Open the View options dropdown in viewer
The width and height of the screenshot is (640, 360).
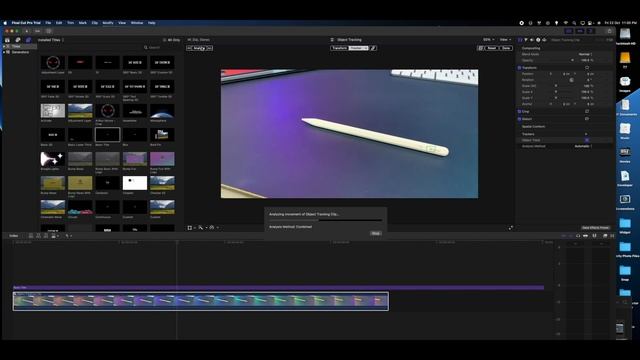point(505,40)
